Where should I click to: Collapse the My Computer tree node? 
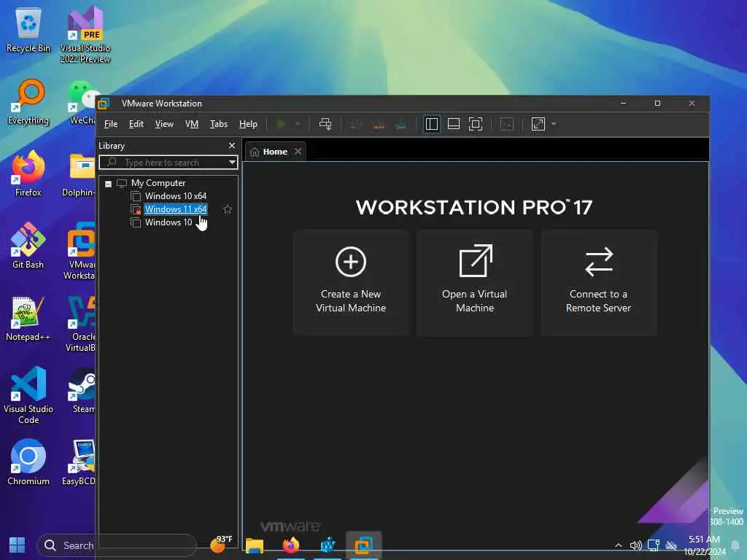[108, 184]
